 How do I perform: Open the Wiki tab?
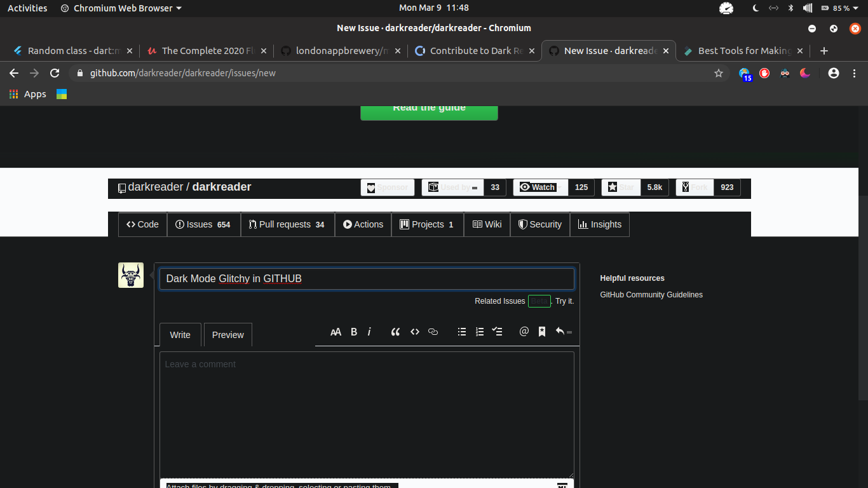click(487, 224)
